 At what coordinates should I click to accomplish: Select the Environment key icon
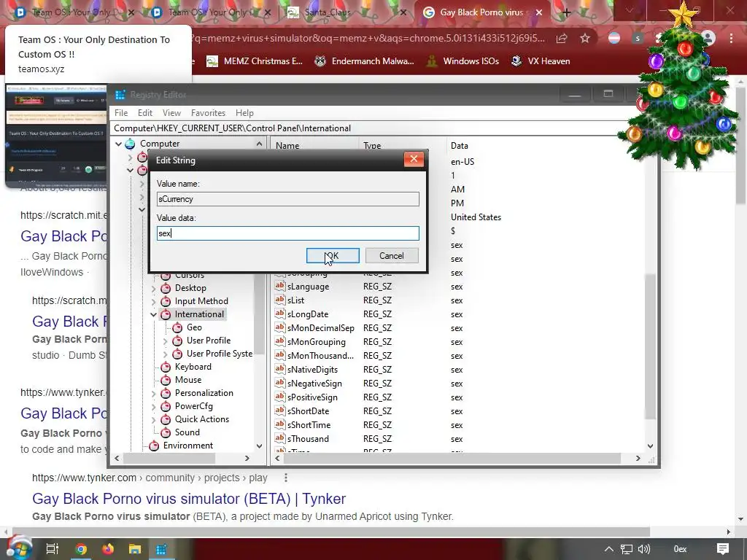click(x=153, y=446)
